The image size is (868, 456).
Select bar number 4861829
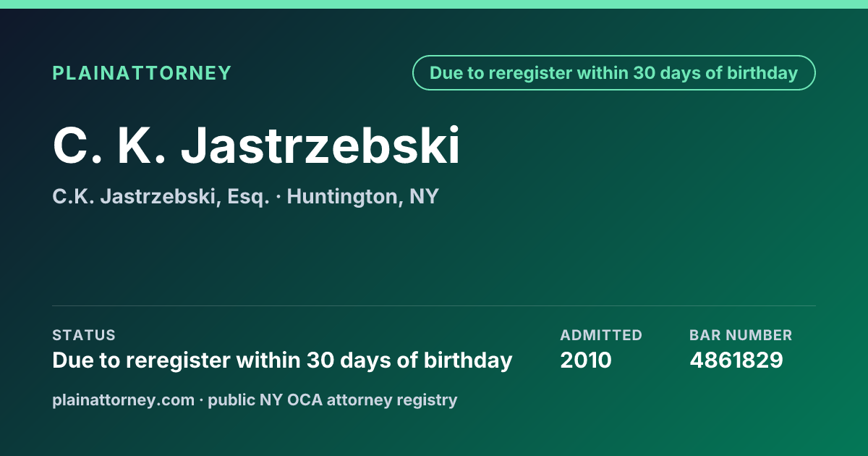736,360
